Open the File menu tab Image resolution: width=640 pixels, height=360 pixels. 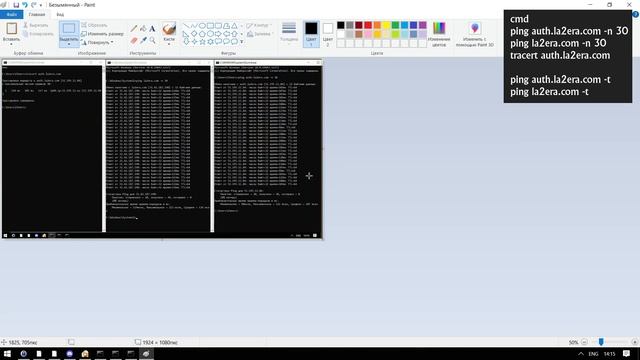(x=12, y=14)
